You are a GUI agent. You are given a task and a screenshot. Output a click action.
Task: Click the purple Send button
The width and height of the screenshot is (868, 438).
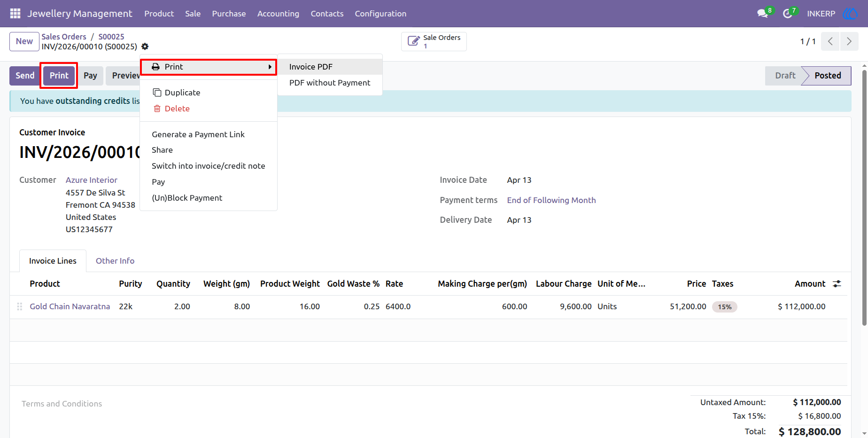click(x=25, y=76)
